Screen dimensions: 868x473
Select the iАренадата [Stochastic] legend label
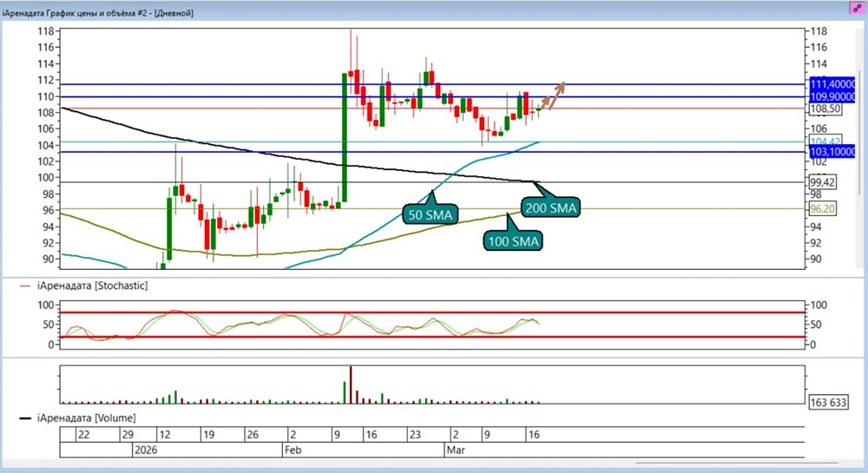93,286
